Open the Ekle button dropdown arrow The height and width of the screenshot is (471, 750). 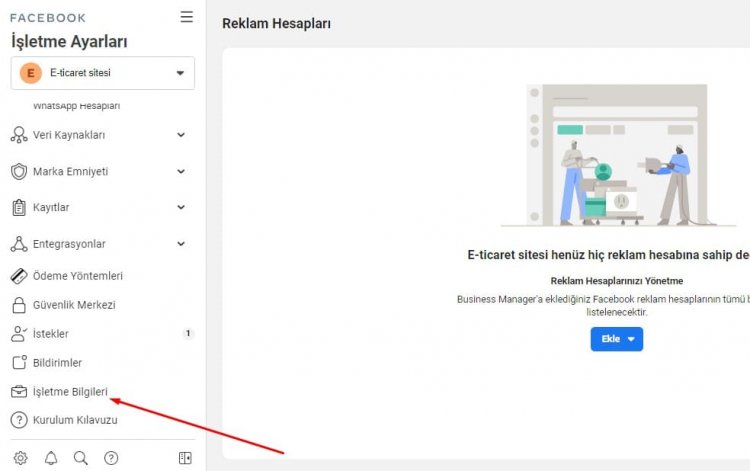pyautogui.click(x=631, y=339)
